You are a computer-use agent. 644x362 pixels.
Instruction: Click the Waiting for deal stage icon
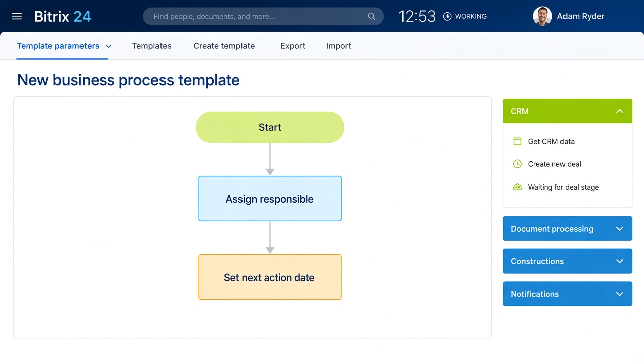click(517, 187)
